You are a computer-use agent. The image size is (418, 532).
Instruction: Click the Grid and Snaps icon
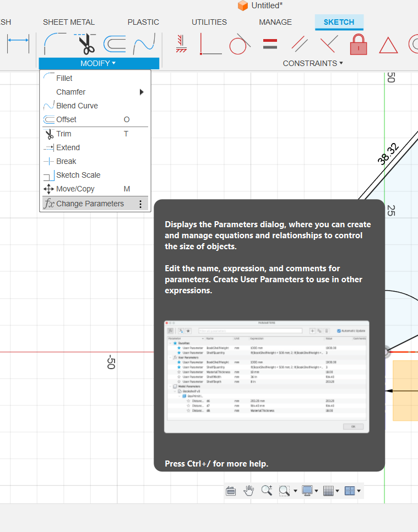point(328,491)
